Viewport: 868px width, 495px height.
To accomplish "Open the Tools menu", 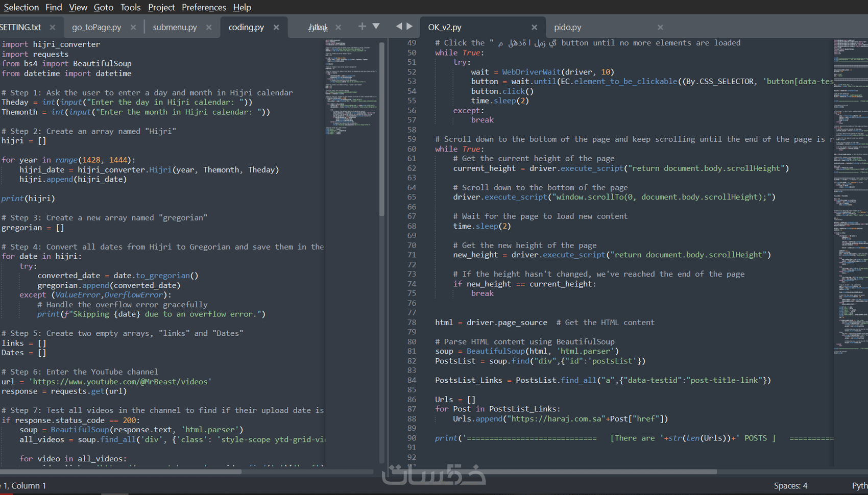I will [x=130, y=7].
